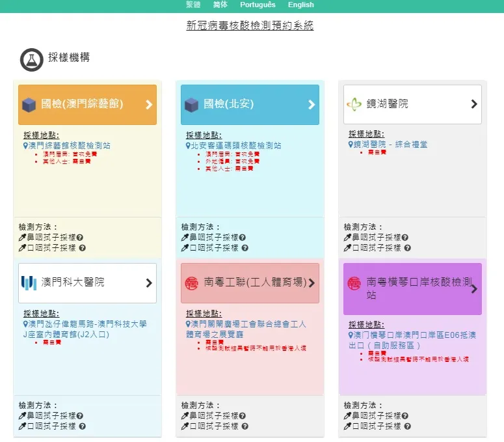
Task: Open map link 北安客運碼頭核酸檢測站
Action: pos(233,146)
